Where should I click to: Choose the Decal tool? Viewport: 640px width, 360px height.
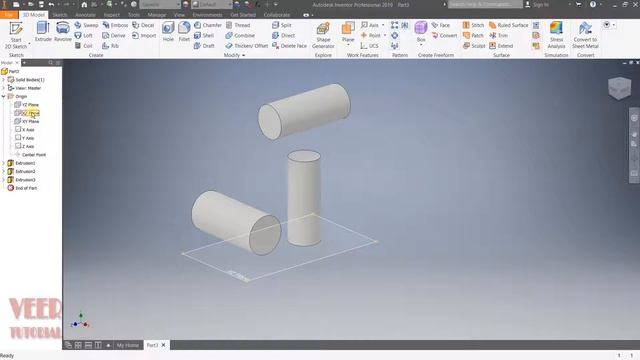[143, 25]
